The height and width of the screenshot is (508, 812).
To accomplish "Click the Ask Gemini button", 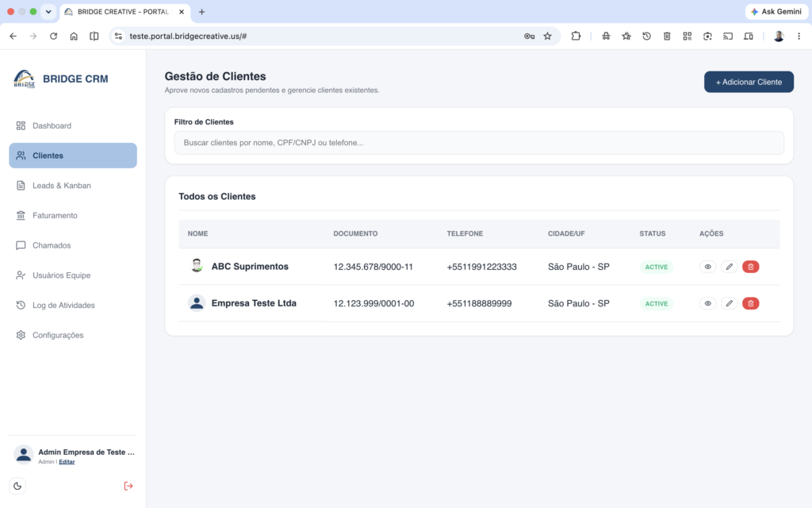I will click(x=776, y=11).
